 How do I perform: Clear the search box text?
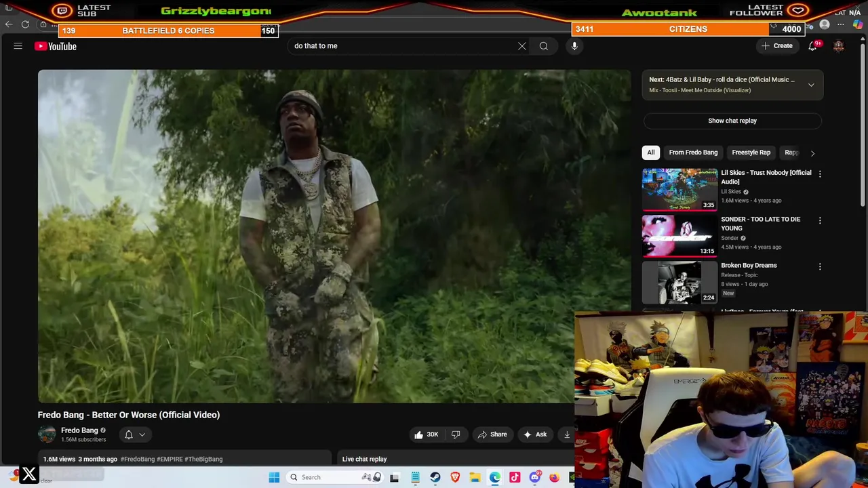point(522,46)
